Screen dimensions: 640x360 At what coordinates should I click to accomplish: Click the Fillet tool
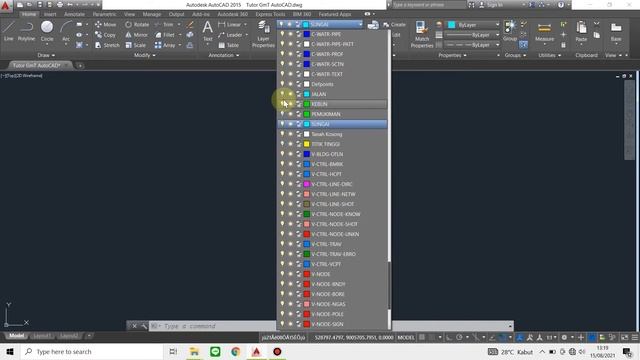click(165, 35)
